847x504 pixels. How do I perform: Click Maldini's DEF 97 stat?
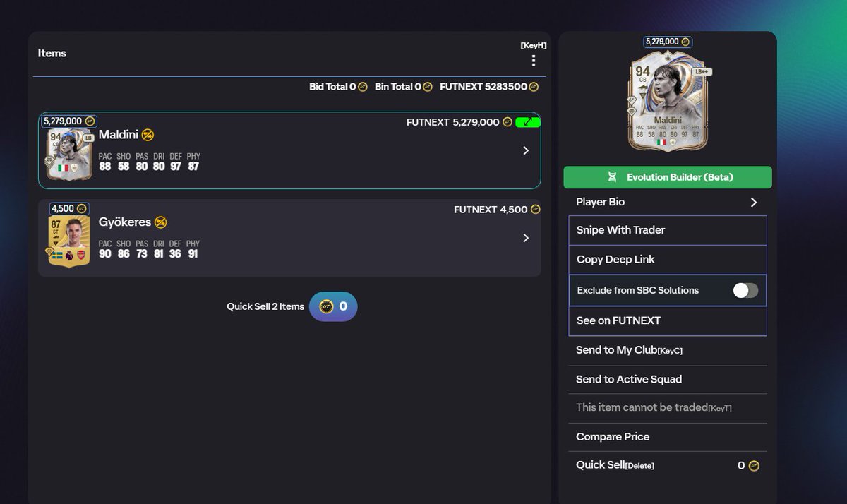pyautogui.click(x=175, y=162)
